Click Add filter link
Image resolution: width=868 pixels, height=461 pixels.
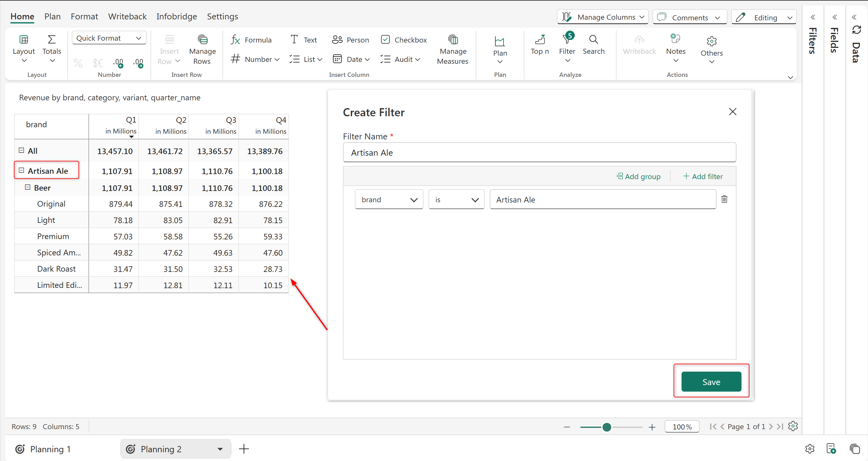coord(702,176)
